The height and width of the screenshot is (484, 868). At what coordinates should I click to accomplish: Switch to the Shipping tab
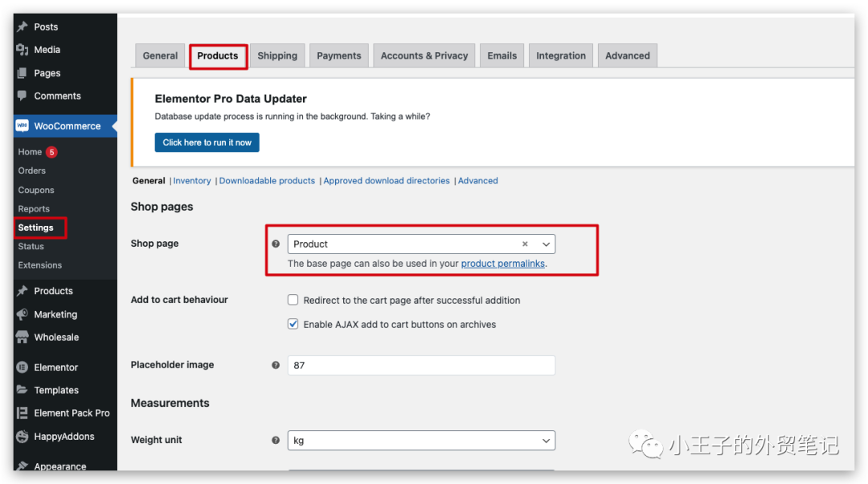277,55
